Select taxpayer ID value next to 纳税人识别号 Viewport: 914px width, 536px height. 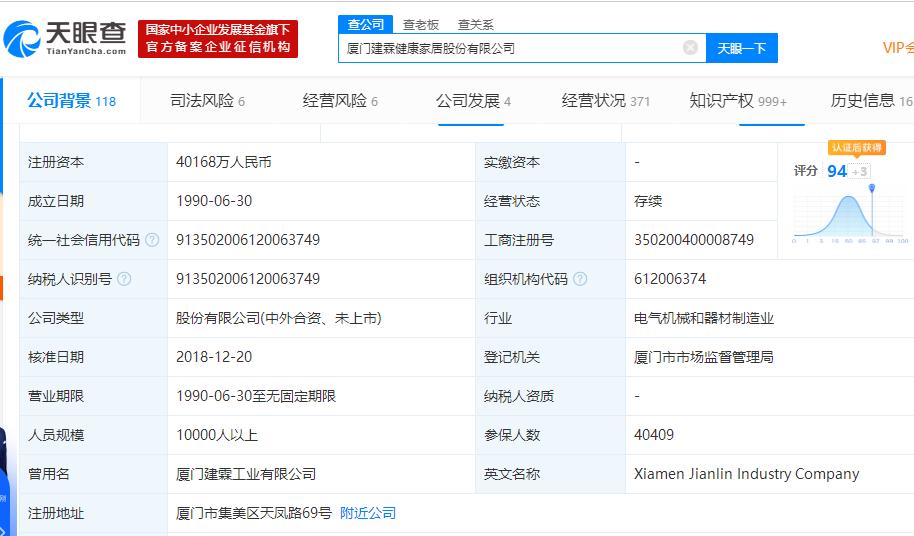click(248, 279)
